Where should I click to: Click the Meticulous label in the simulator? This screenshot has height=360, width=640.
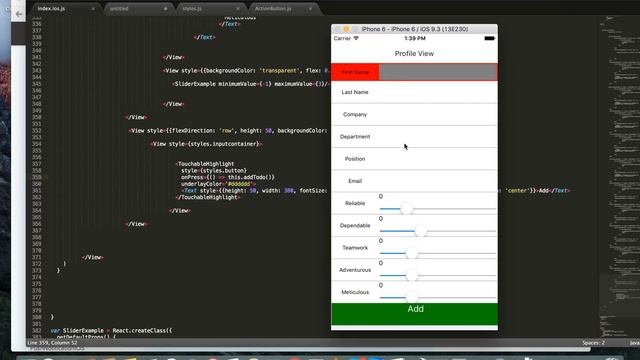coord(355,292)
